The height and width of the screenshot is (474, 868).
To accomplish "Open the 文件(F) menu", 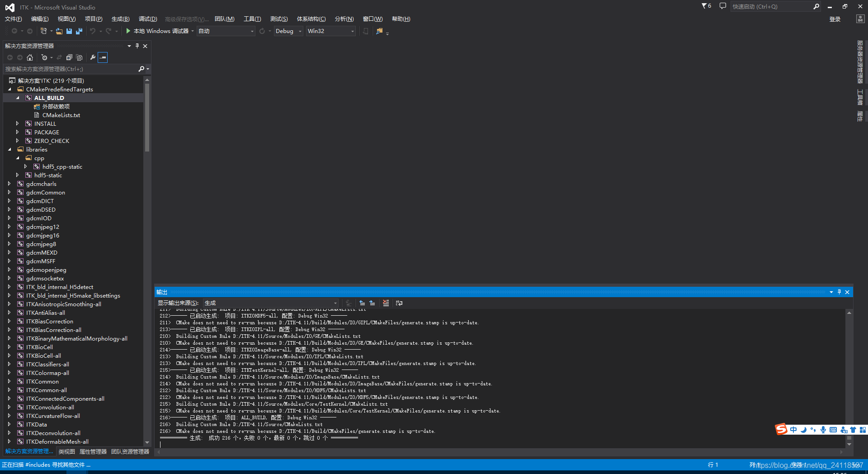I will 13,19.
